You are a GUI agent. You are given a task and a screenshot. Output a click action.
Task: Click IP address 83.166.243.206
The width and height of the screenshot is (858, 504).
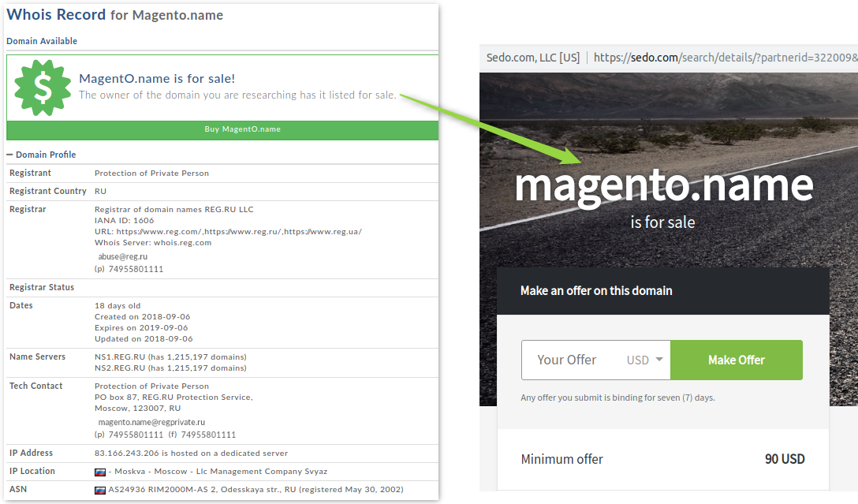click(126, 454)
